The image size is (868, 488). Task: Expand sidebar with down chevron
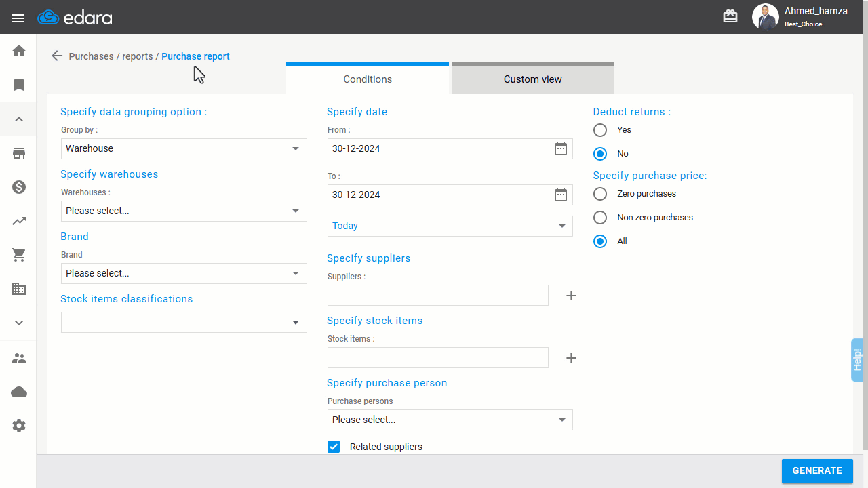(19, 323)
